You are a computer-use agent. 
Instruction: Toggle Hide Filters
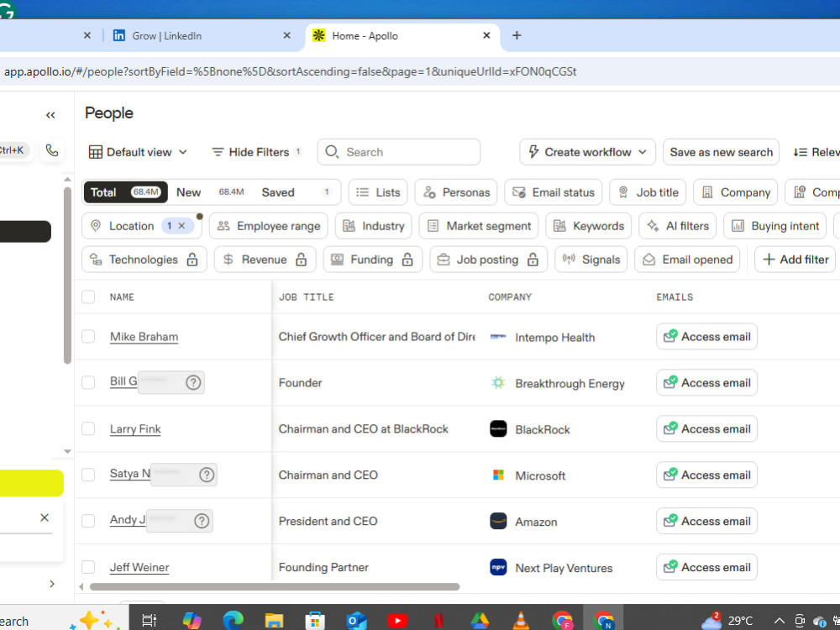256,152
